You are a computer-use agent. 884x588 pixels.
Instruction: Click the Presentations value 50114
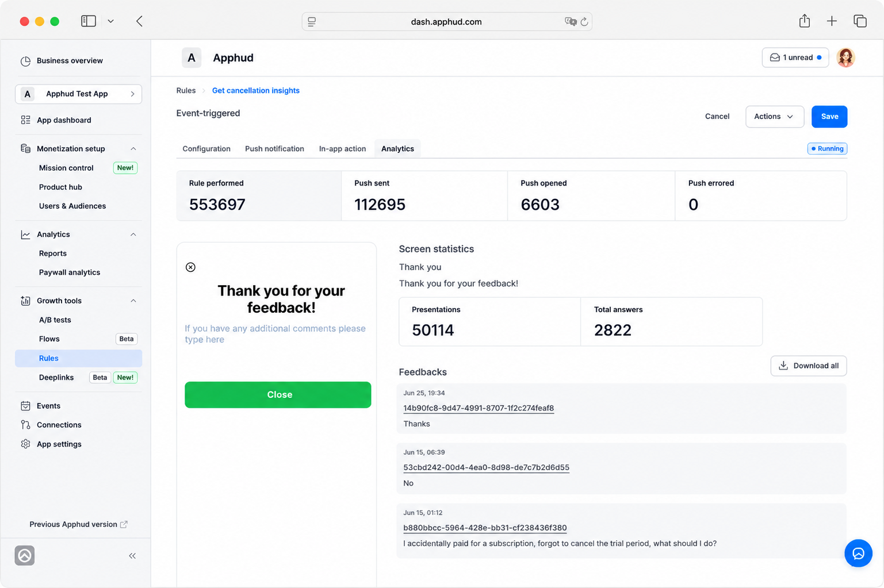(x=433, y=330)
